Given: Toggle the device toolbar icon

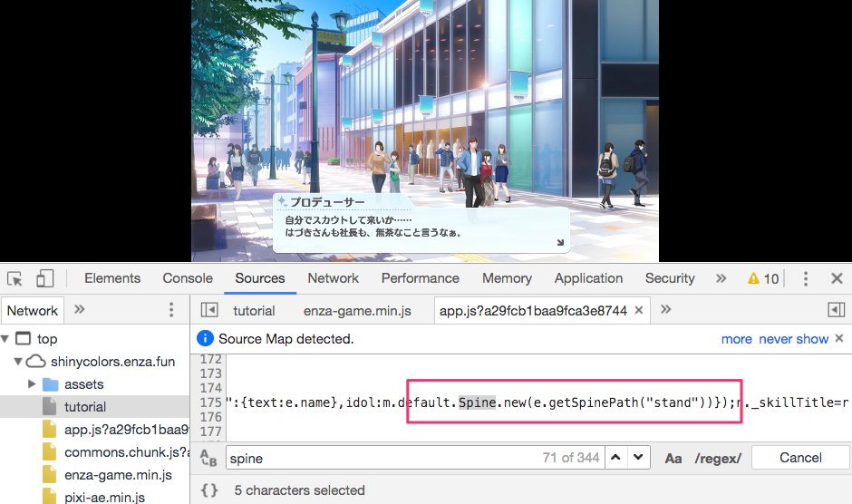Looking at the screenshot, I should (x=45, y=278).
